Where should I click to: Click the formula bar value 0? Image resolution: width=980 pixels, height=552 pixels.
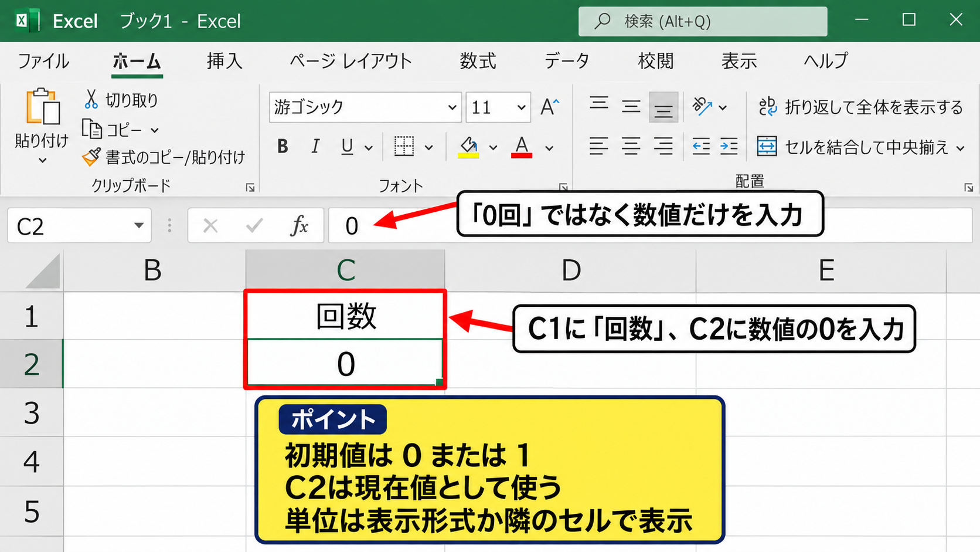tap(352, 226)
